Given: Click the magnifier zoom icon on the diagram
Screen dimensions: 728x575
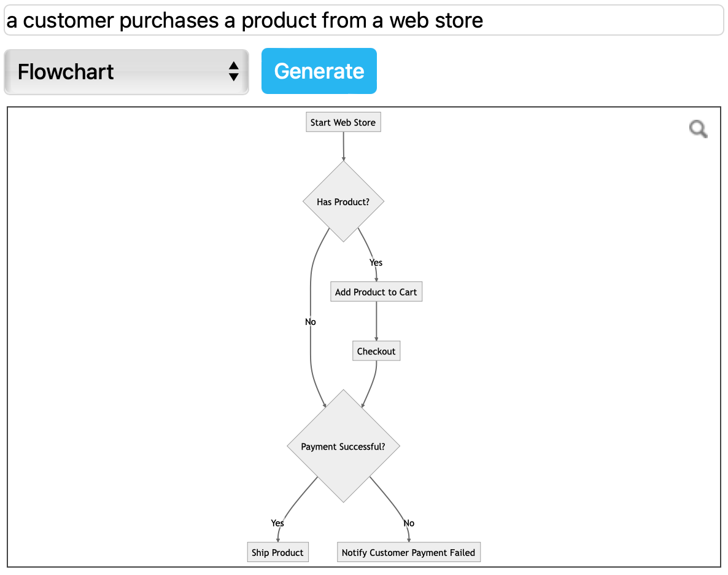Looking at the screenshot, I should pos(698,130).
